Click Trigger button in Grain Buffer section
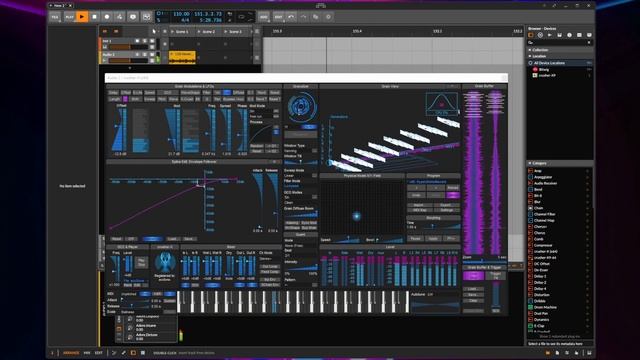Viewport: 640px width, 360px height. click(496, 275)
